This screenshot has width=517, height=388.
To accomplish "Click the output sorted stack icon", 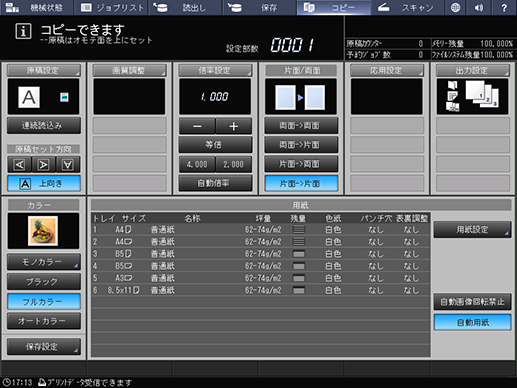I will coord(482,94).
